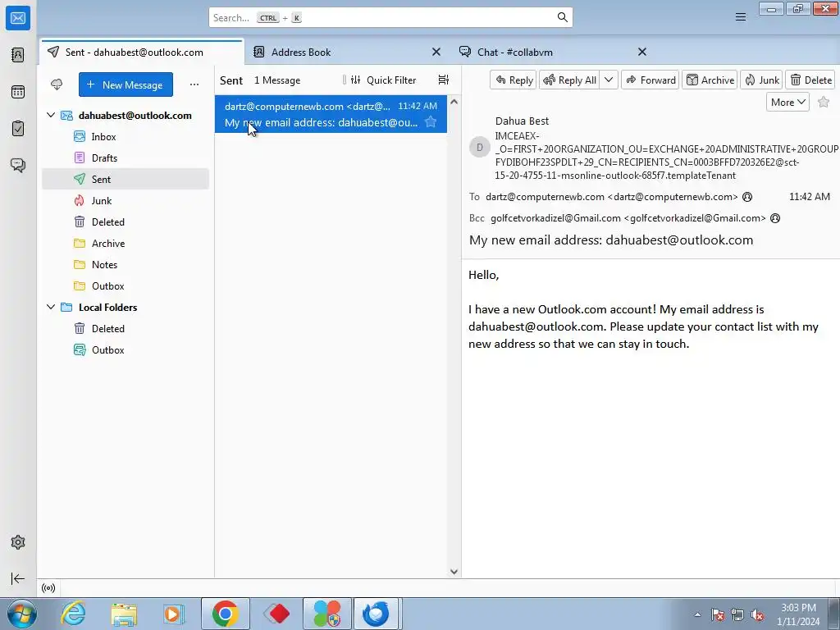Open Windows Explorer from taskbar
This screenshot has height=630, width=840.
(124, 614)
